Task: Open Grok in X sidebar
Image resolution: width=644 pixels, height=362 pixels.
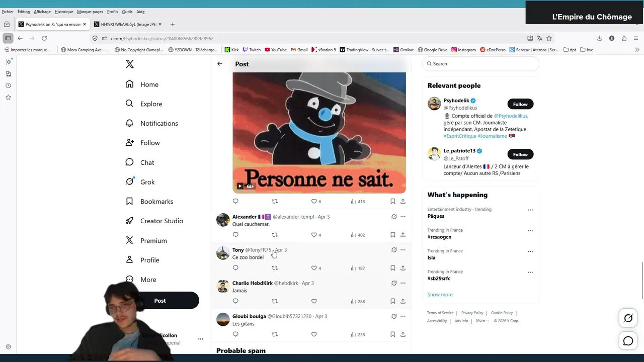Action: pos(140,182)
